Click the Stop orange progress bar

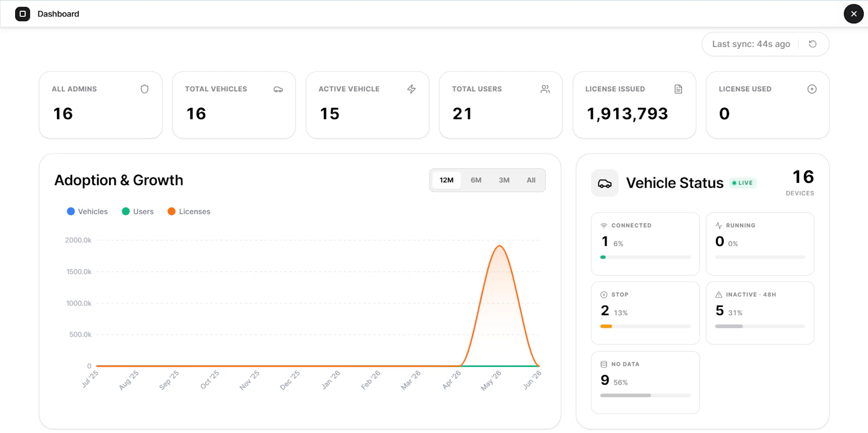(606, 327)
